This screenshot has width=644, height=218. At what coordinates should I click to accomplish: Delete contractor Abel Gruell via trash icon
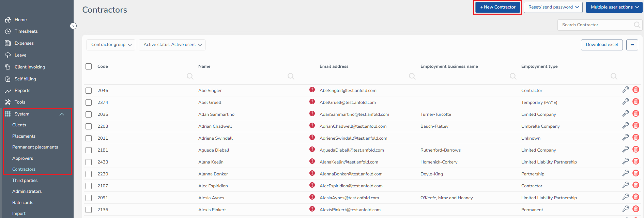coord(636,102)
